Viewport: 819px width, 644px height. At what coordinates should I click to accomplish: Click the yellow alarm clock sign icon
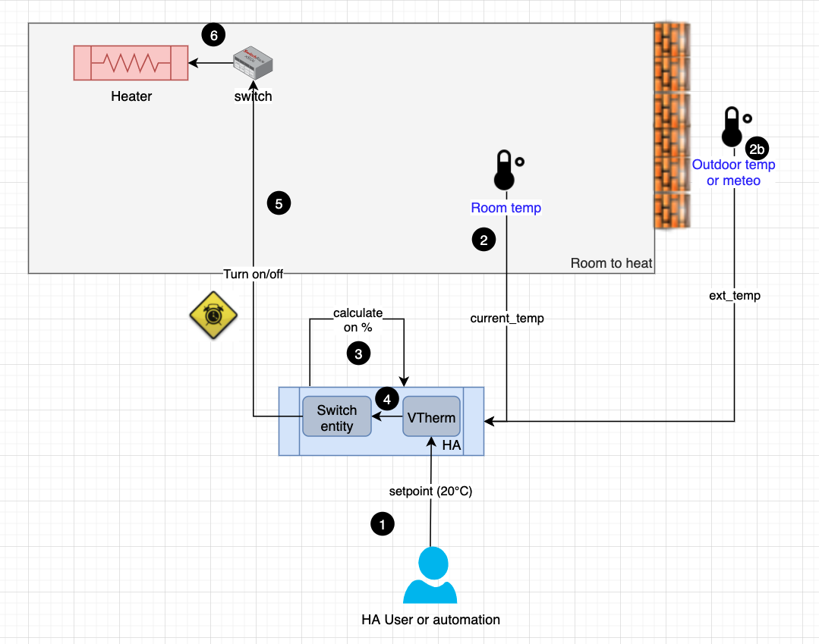[x=213, y=314]
